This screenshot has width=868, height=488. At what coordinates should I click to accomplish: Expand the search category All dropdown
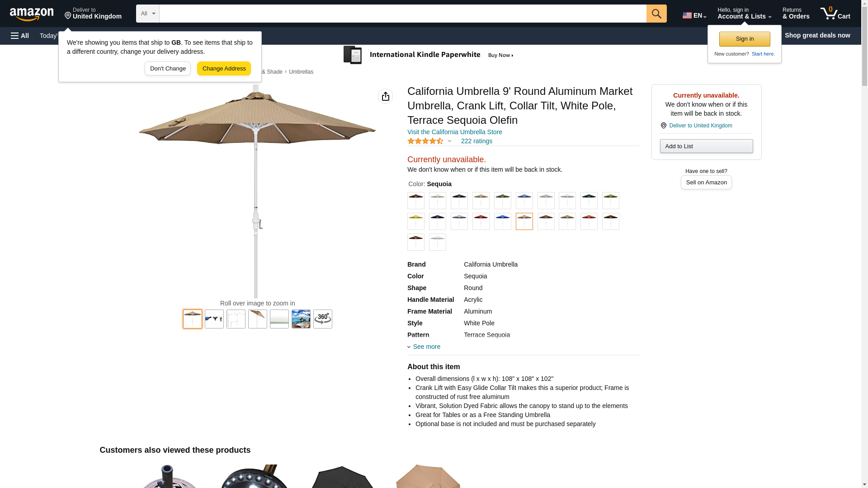point(148,14)
